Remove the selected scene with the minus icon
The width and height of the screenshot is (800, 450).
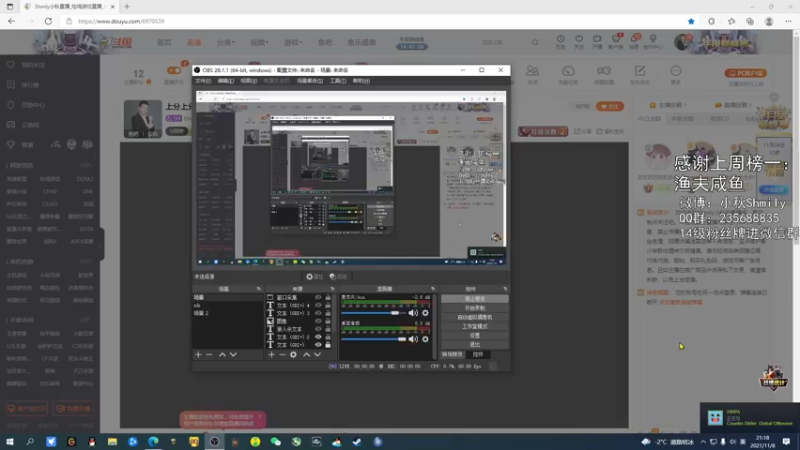point(209,355)
